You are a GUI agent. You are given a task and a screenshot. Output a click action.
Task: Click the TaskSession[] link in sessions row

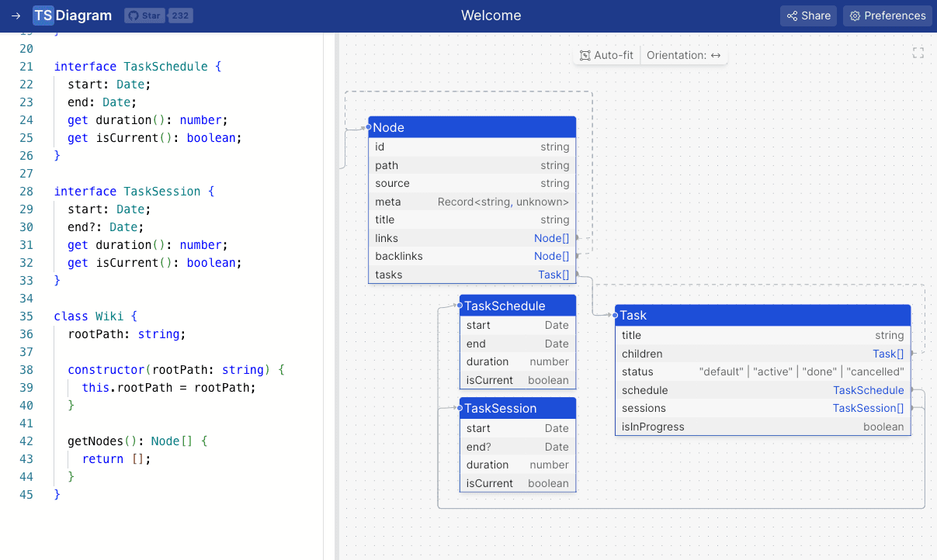pyautogui.click(x=868, y=408)
